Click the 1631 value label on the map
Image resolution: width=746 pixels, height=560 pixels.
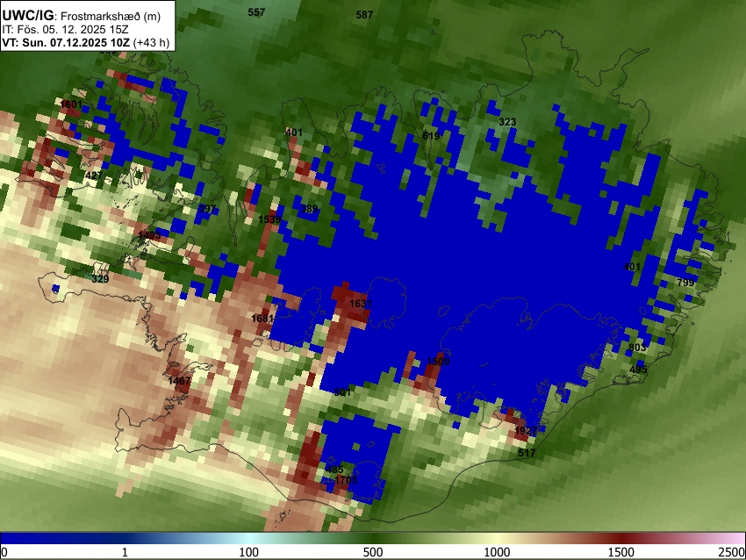point(360,304)
